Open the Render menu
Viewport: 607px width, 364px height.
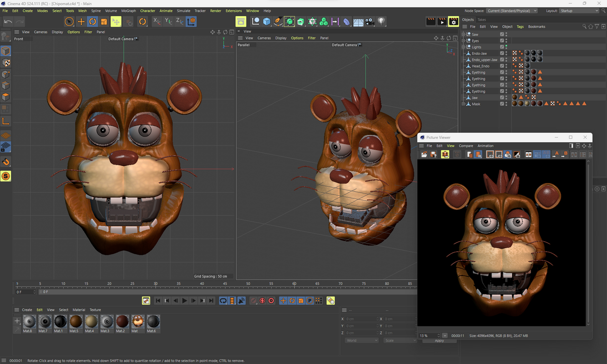click(216, 10)
